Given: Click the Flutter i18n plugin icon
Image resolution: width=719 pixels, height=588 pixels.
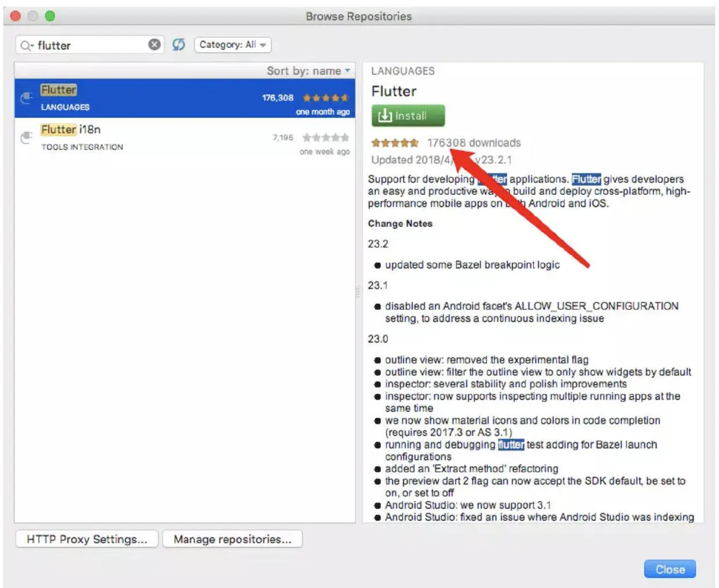Looking at the screenshot, I should tap(26, 137).
